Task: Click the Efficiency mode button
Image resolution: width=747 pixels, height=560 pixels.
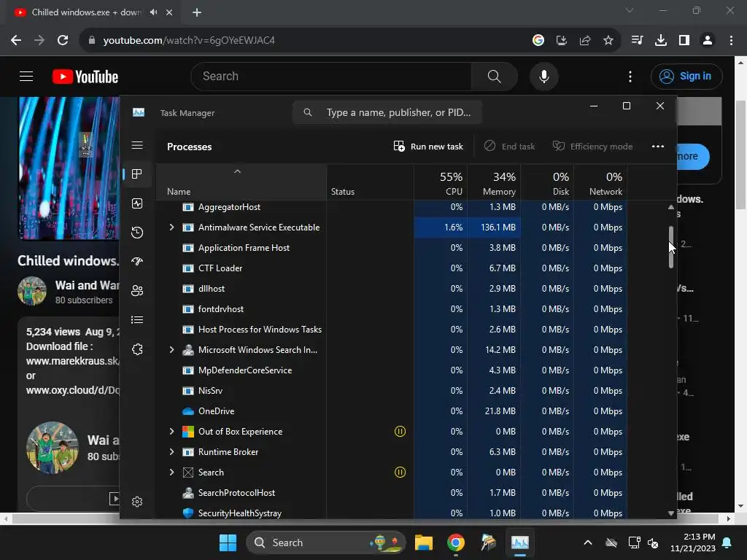Action: (x=592, y=146)
